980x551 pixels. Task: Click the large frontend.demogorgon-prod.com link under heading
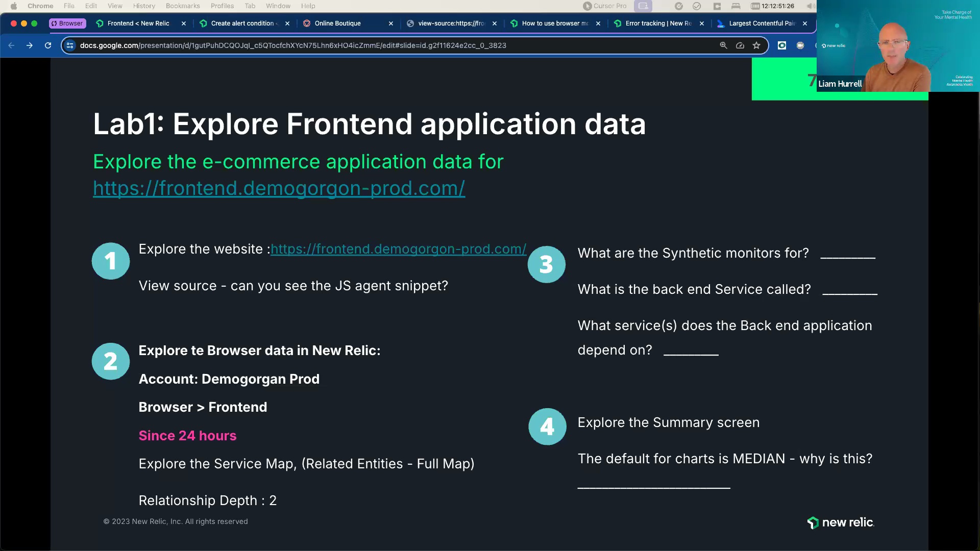tap(279, 188)
